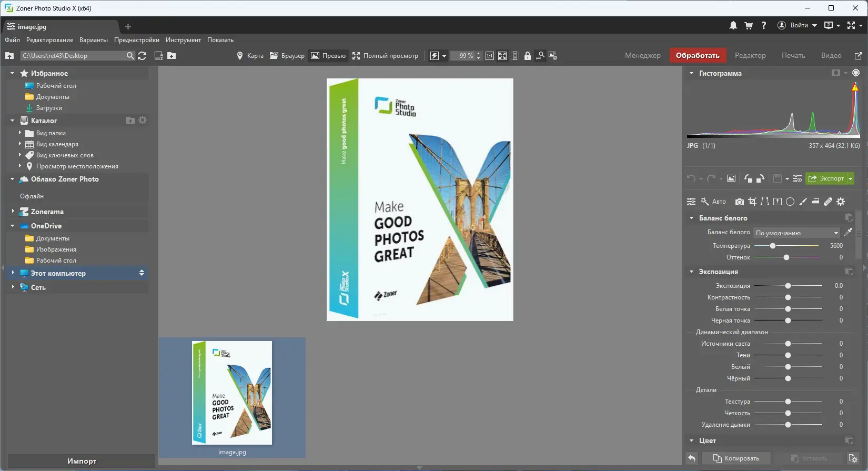Screen dimensions: 868x471
Task: Toggle Full view mode
Action: [385, 56]
